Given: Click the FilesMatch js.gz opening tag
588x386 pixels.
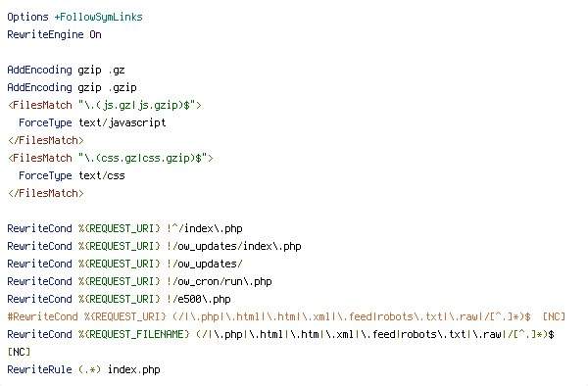Looking at the screenshot, I should click(x=105, y=105).
